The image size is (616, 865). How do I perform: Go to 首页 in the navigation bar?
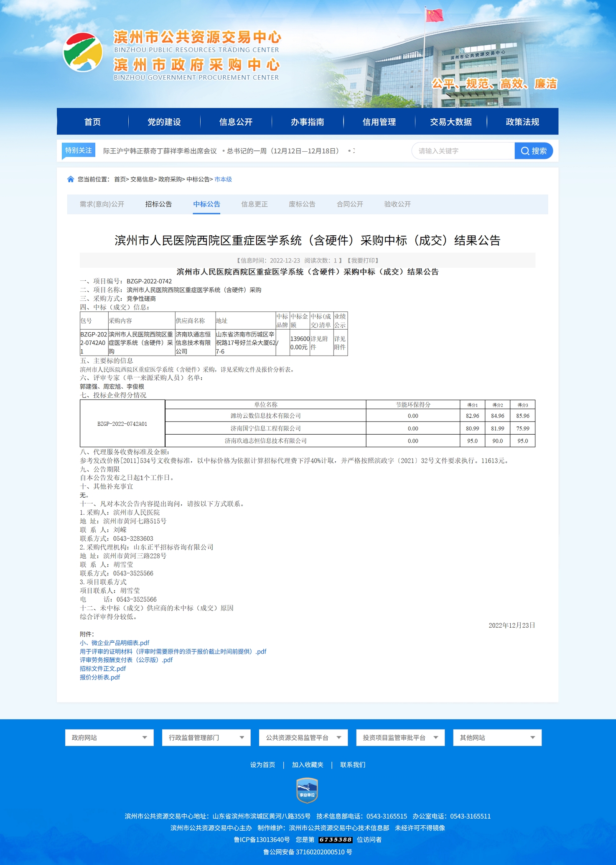coord(92,122)
